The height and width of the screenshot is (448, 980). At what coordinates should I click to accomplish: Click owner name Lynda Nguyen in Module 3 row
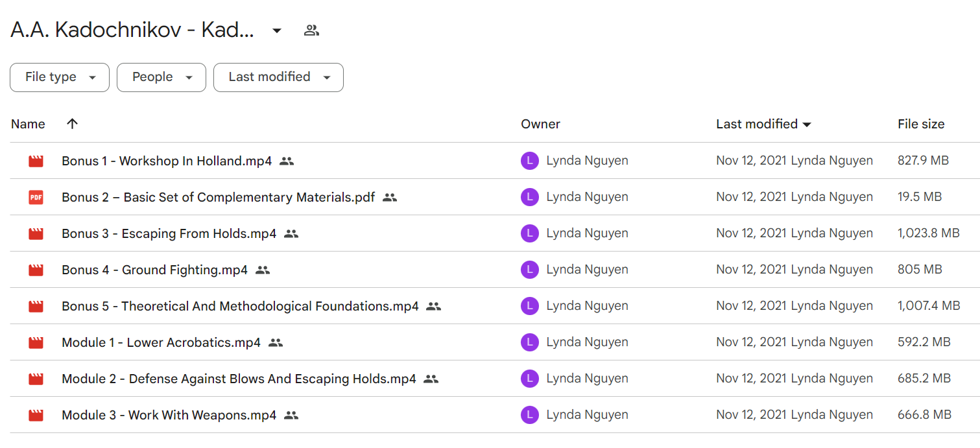click(x=588, y=415)
